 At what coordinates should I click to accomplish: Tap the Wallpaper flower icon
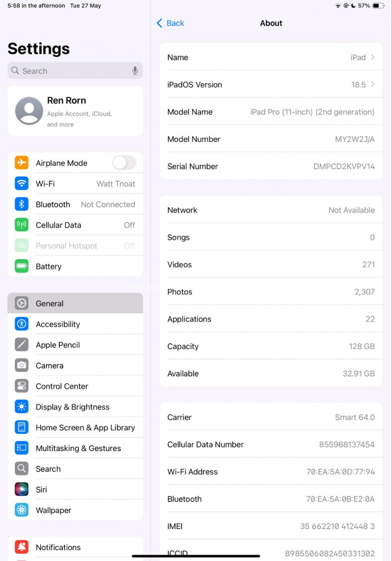coord(22,510)
